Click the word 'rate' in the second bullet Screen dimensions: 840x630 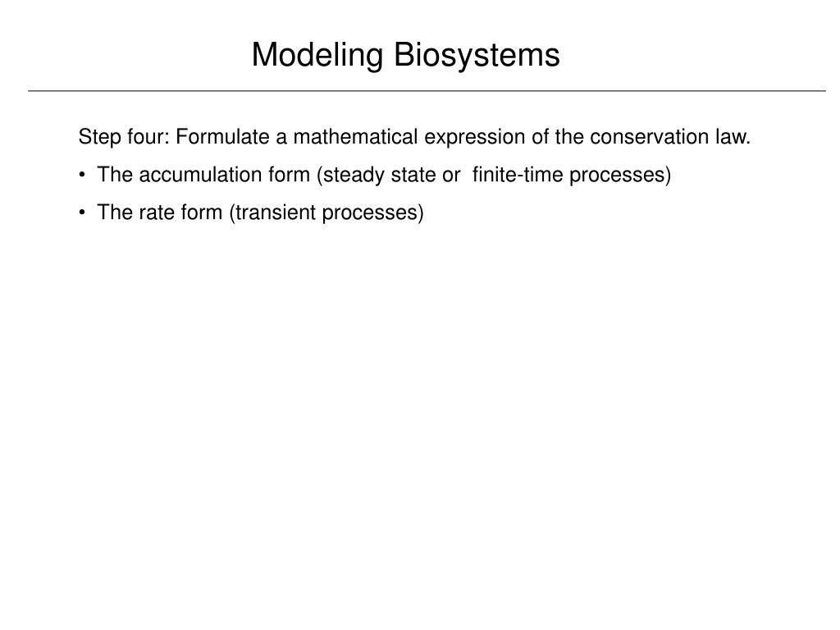click(157, 212)
